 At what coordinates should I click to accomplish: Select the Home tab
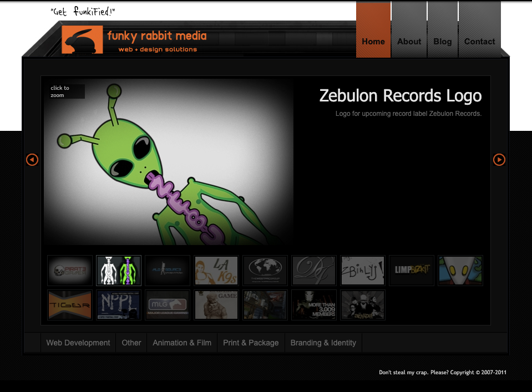tap(373, 41)
